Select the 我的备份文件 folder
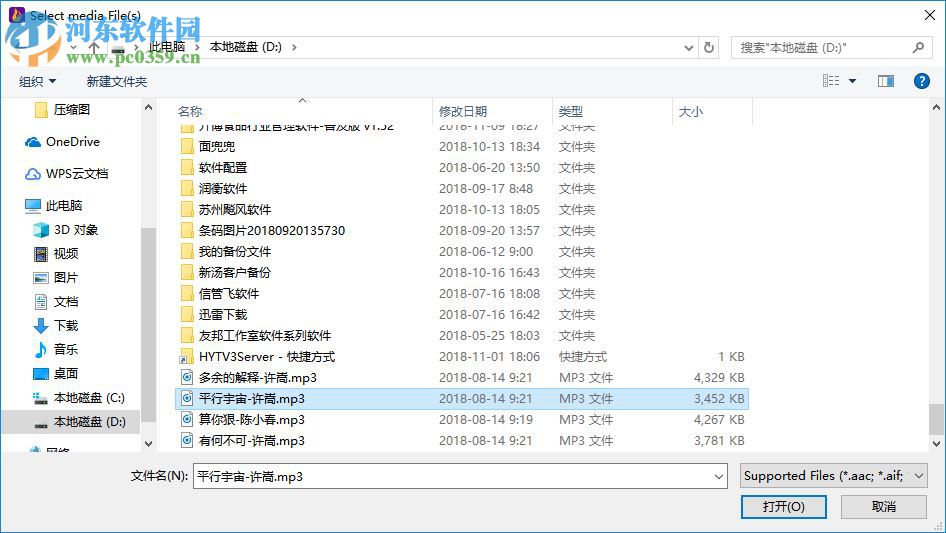 coord(235,252)
